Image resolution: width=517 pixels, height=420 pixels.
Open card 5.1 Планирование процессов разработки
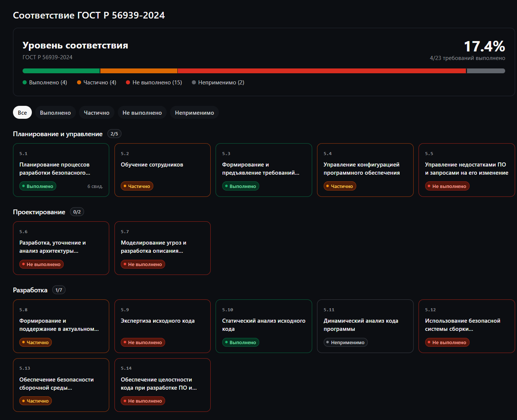pos(61,170)
